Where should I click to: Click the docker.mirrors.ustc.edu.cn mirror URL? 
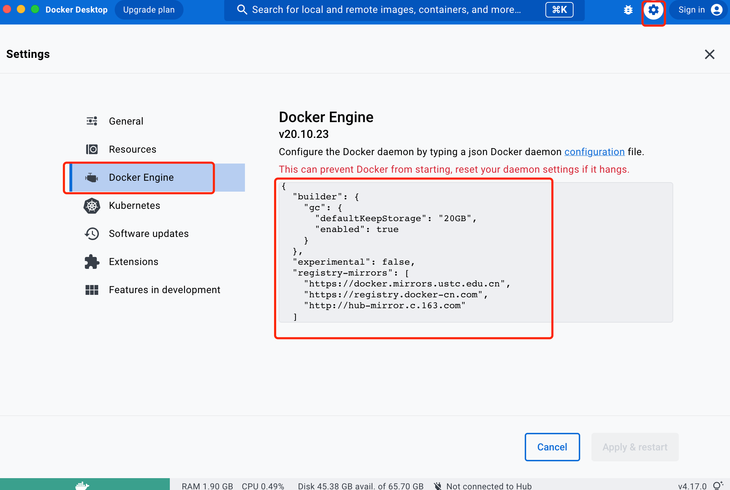[407, 284]
